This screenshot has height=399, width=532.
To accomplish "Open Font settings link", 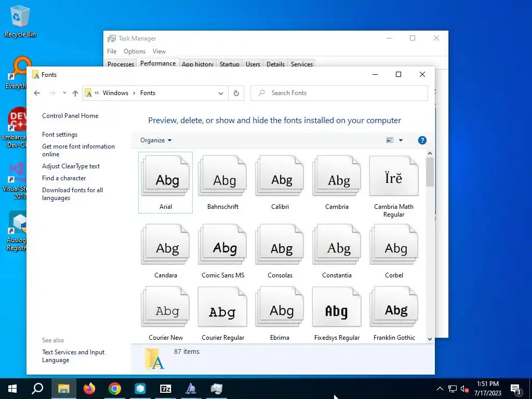I will [x=60, y=135].
